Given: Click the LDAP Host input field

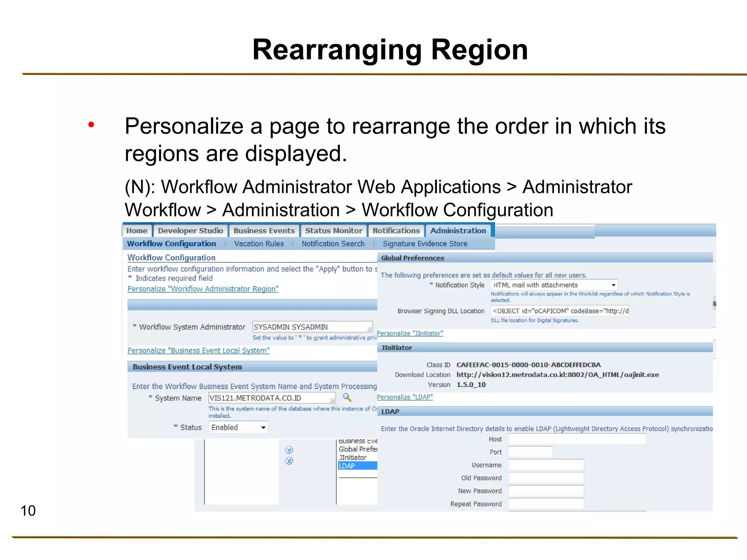Looking at the screenshot, I should pyautogui.click(x=577, y=439).
